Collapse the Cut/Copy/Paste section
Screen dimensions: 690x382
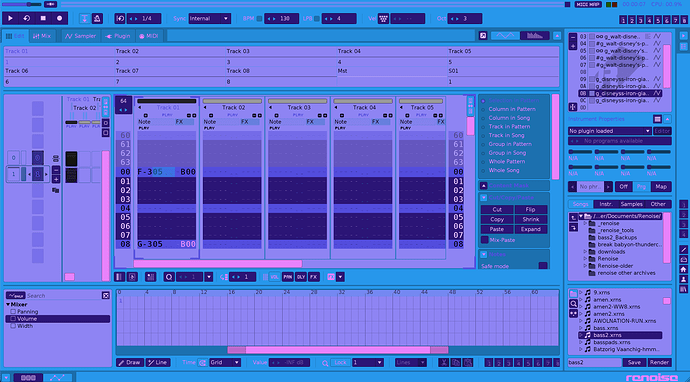pos(484,198)
